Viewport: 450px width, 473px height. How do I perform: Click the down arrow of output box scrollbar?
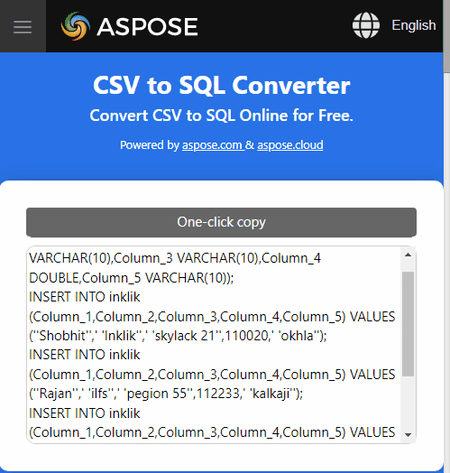(x=408, y=434)
